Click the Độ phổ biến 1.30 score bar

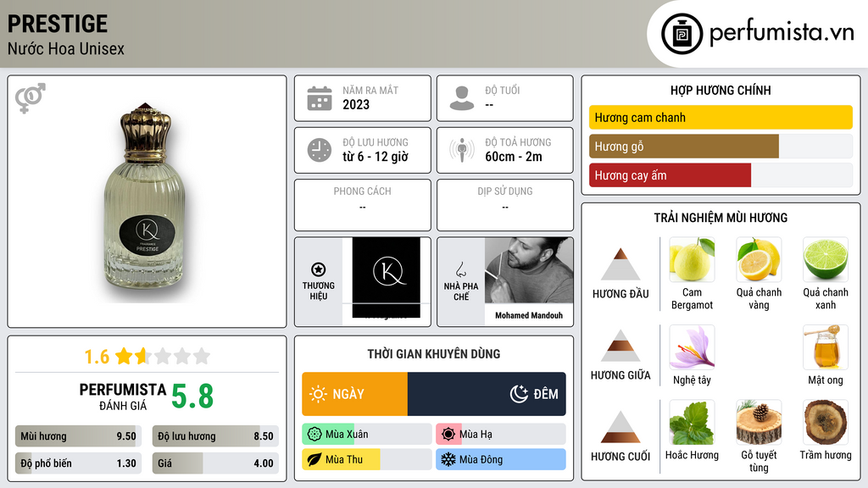pyautogui.click(x=78, y=463)
